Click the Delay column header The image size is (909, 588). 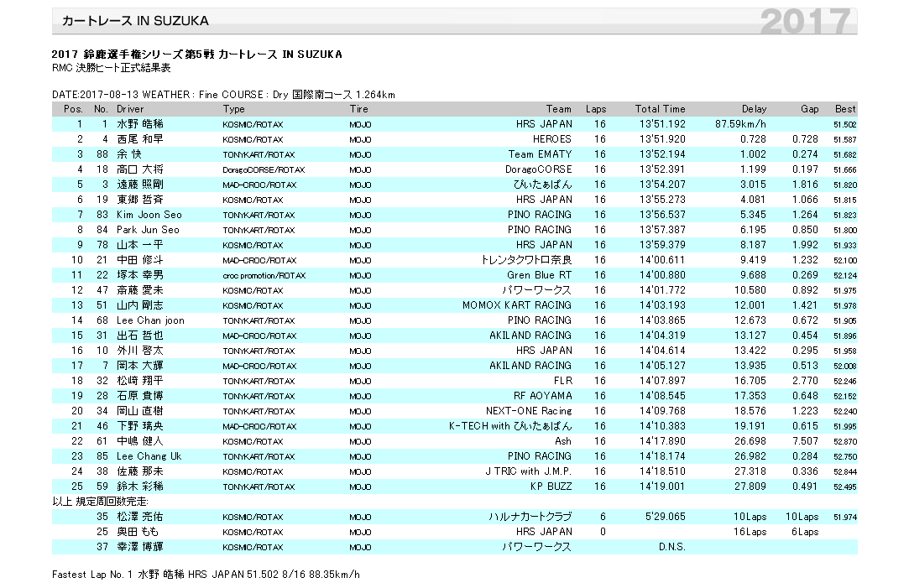(754, 109)
